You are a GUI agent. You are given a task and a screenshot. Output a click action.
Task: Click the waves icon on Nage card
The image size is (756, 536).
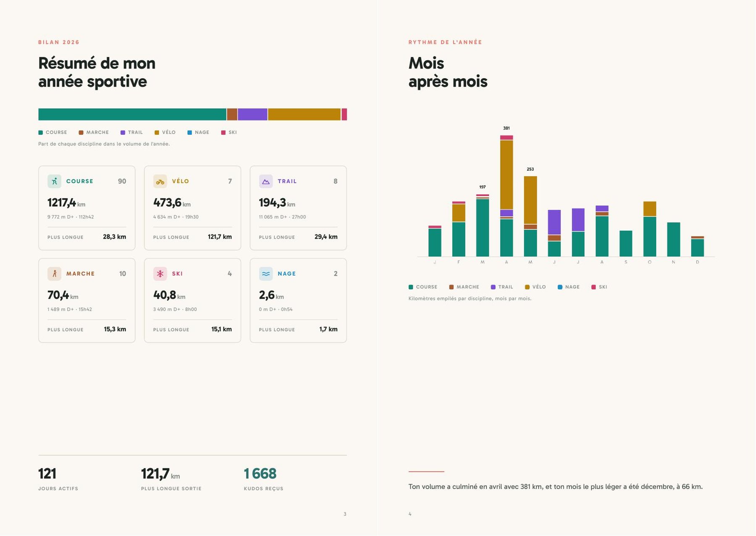[266, 273]
